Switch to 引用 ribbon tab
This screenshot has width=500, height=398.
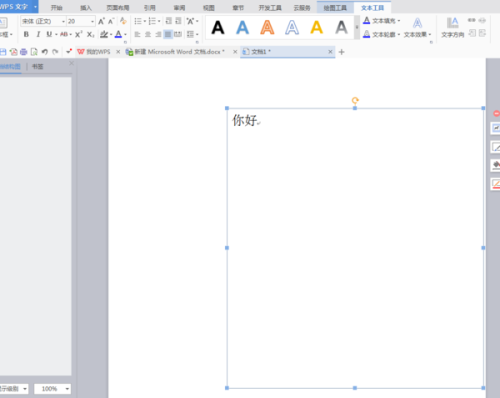click(x=150, y=8)
